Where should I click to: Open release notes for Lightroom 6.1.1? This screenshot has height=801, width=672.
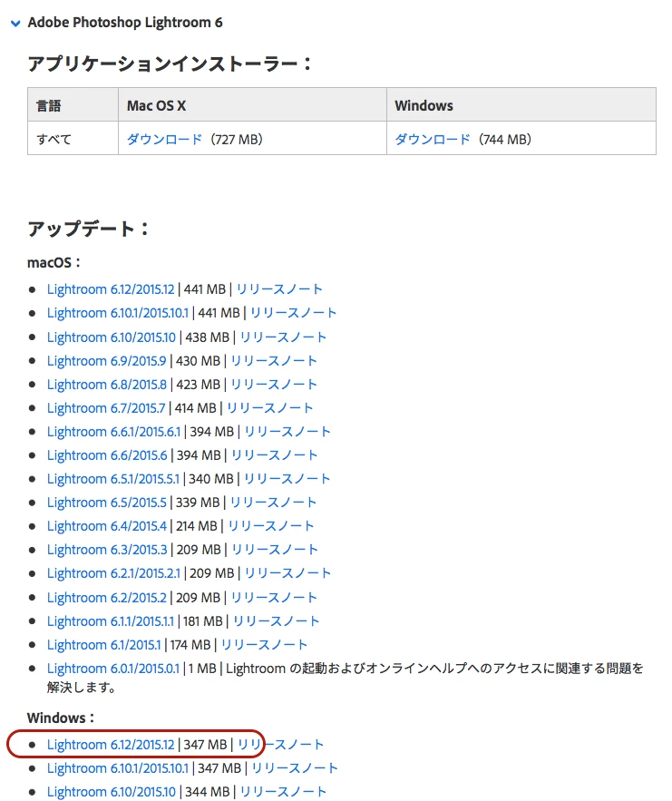tap(277, 621)
